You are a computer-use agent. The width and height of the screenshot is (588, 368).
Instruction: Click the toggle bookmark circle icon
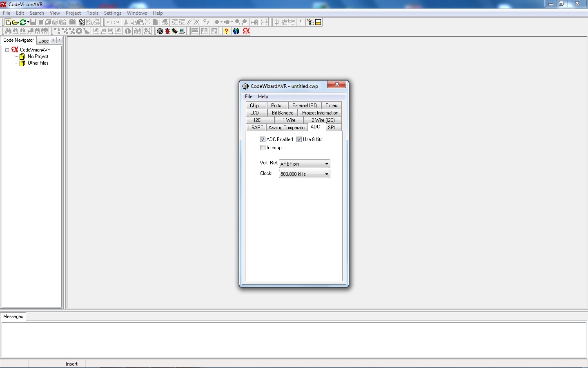(217, 22)
